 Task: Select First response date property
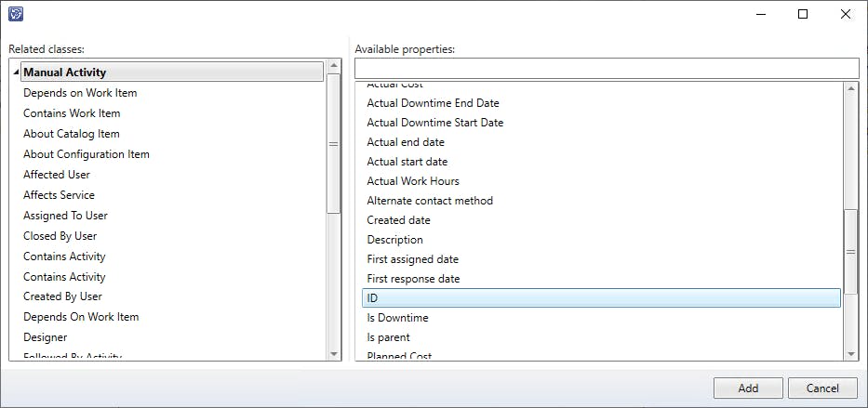click(x=413, y=279)
